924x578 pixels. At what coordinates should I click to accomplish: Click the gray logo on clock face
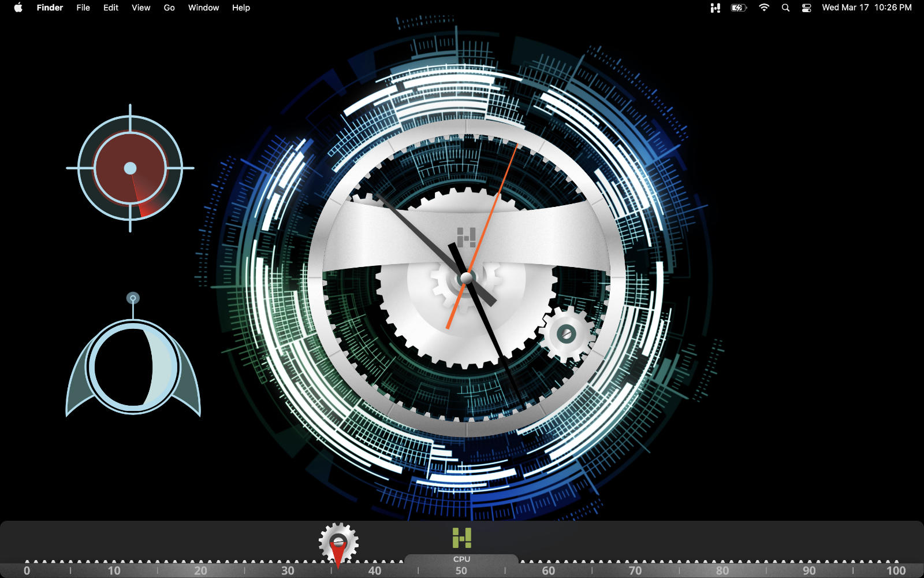[466, 237]
